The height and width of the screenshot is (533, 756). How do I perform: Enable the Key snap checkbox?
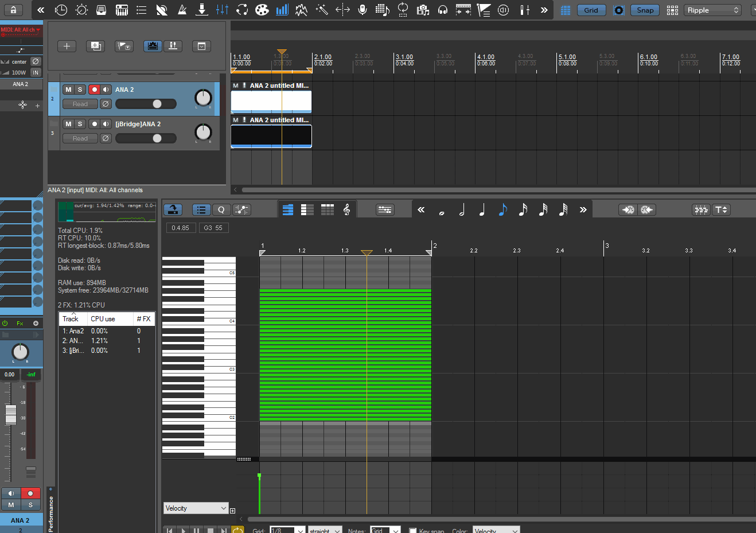(x=412, y=530)
